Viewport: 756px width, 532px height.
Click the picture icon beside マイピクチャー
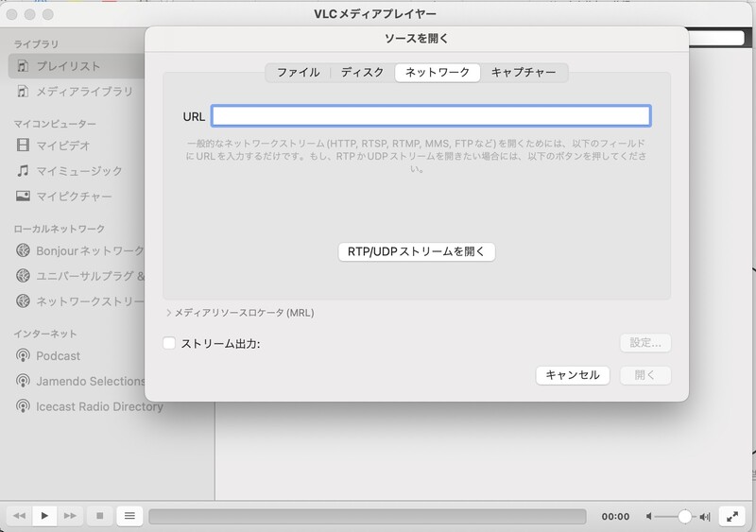click(23, 196)
